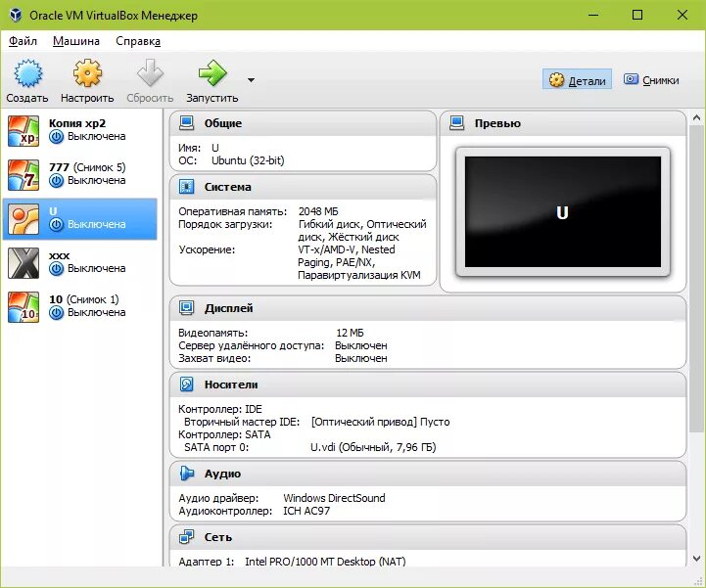This screenshot has height=588, width=706.
Task: Click the power state icon under Копия xp2
Action: 56,136
